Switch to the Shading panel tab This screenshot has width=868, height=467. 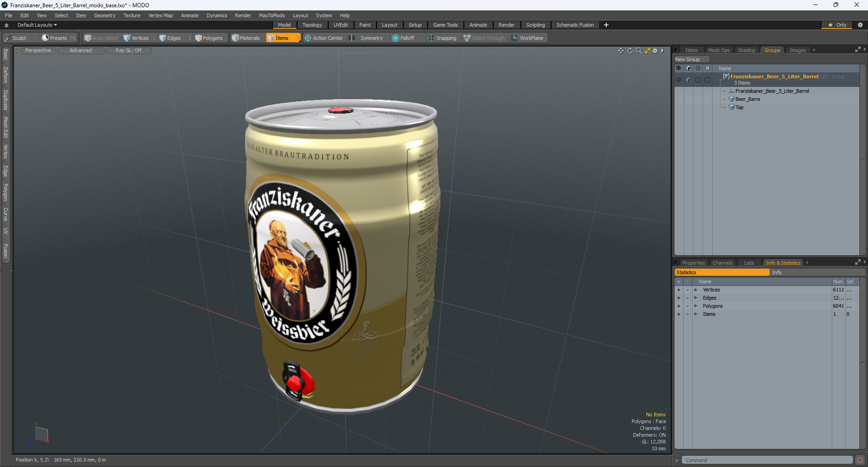[x=746, y=50]
